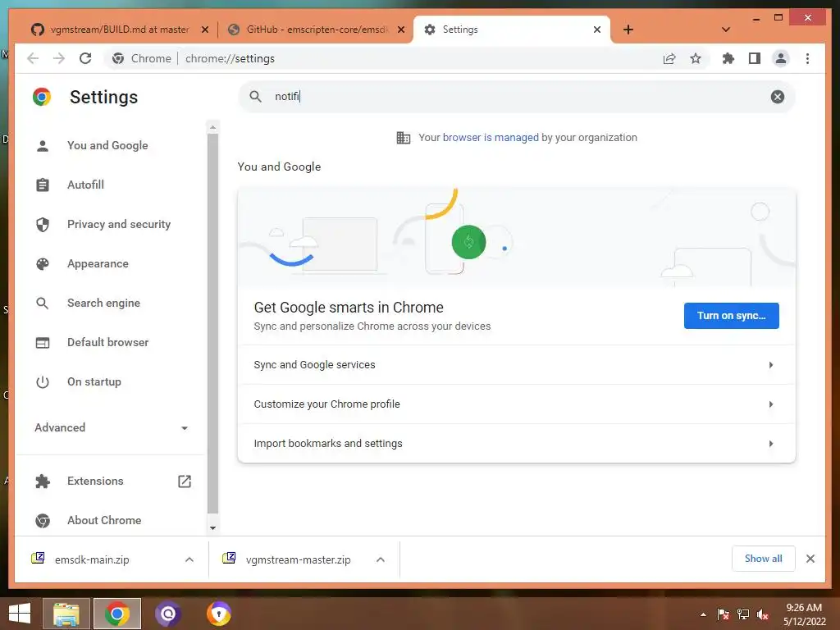Open the emsdk-main.zip download

tap(92, 559)
